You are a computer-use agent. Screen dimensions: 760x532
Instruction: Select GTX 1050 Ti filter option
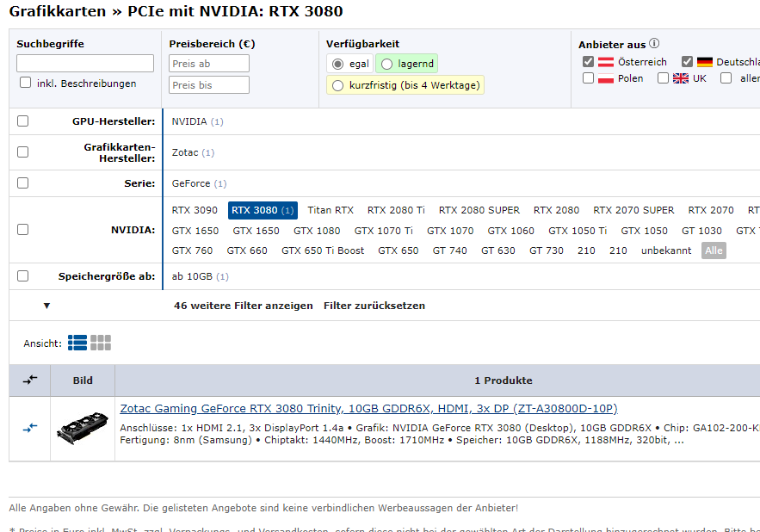[578, 231]
